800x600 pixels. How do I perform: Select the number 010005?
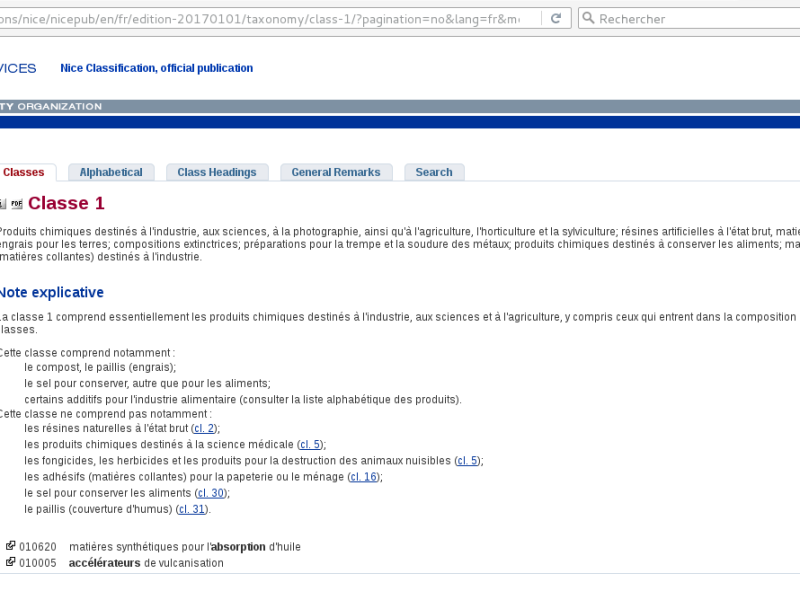point(38,563)
